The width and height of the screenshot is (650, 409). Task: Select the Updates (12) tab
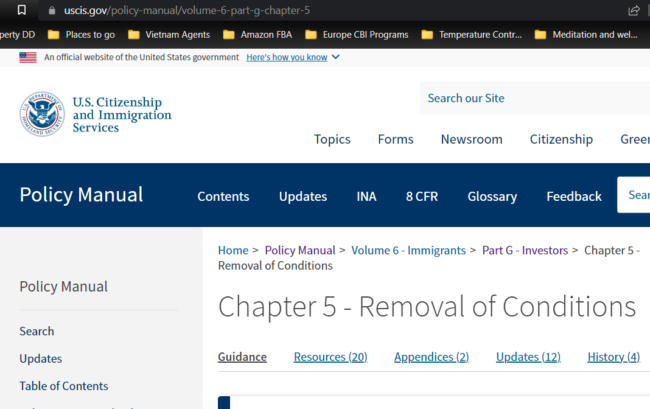(528, 357)
